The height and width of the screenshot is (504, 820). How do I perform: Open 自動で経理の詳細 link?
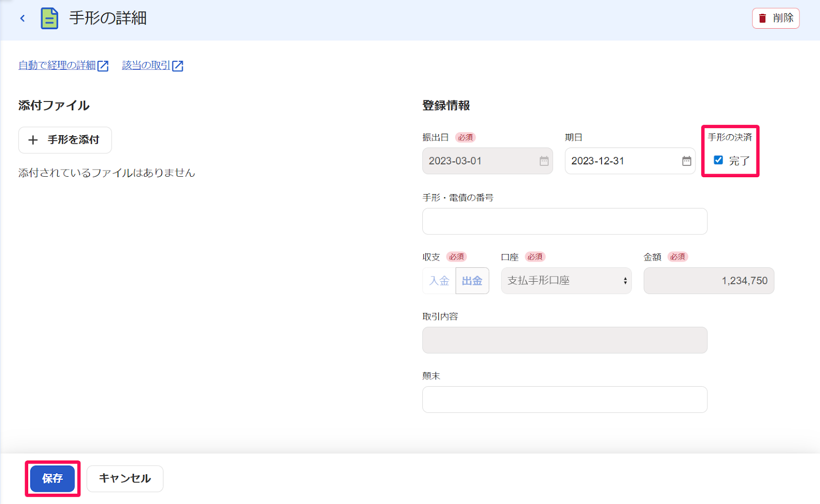[57, 66]
